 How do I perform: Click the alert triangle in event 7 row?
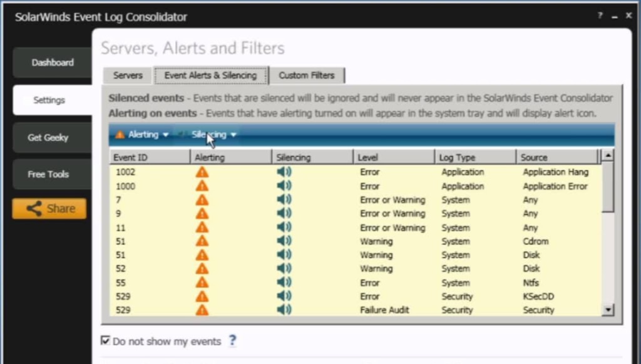(x=202, y=200)
